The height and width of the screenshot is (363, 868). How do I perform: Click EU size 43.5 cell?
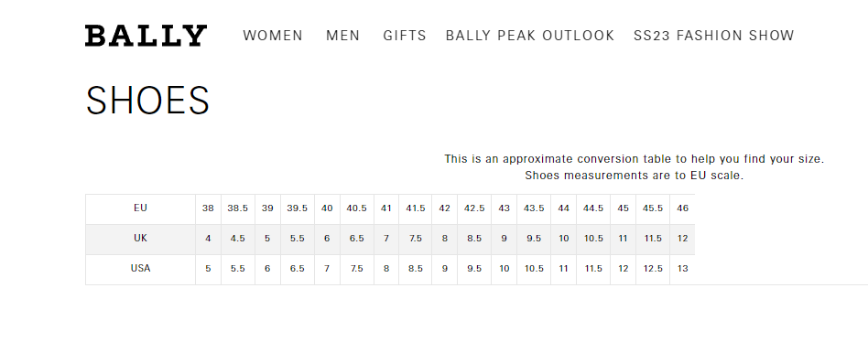[x=534, y=208]
